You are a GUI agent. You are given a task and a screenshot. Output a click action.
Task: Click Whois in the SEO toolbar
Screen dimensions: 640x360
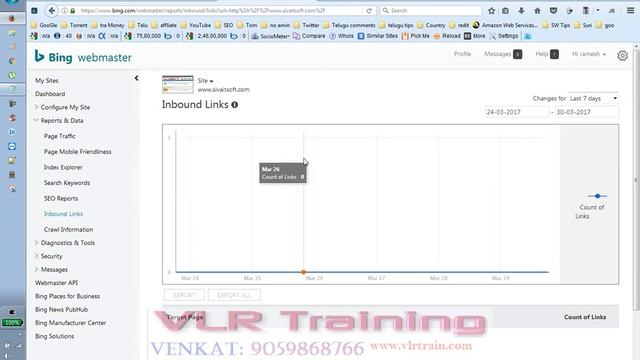pyautogui.click(x=342, y=36)
